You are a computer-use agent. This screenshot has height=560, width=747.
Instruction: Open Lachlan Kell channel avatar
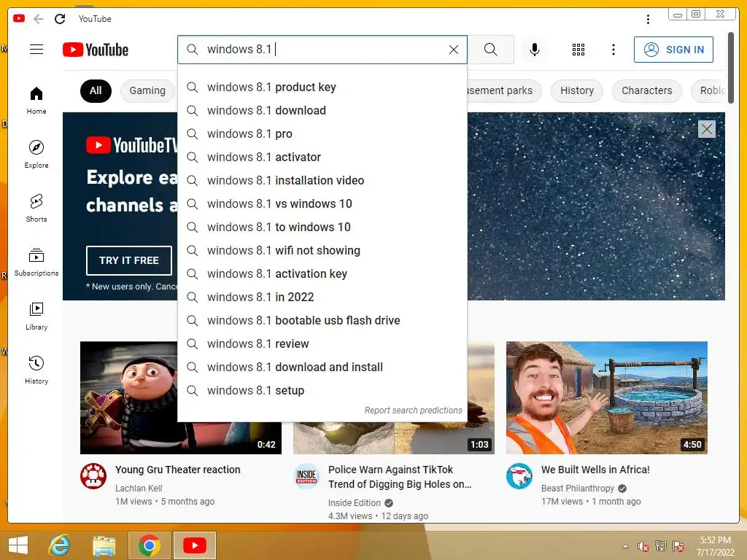pyautogui.click(x=93, y=476)
